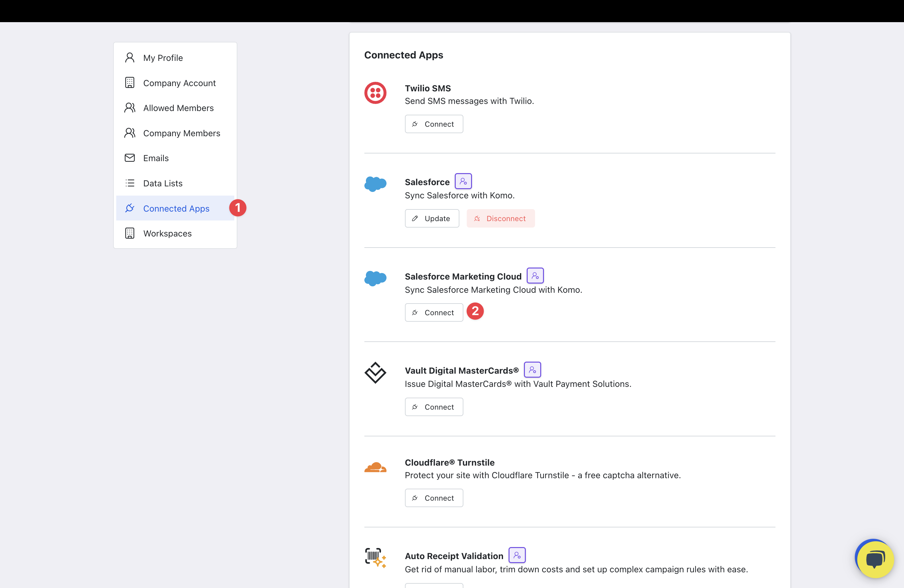
Task: Click the Auto Receipt Validation barcode icon
Action: coord(375,558)
